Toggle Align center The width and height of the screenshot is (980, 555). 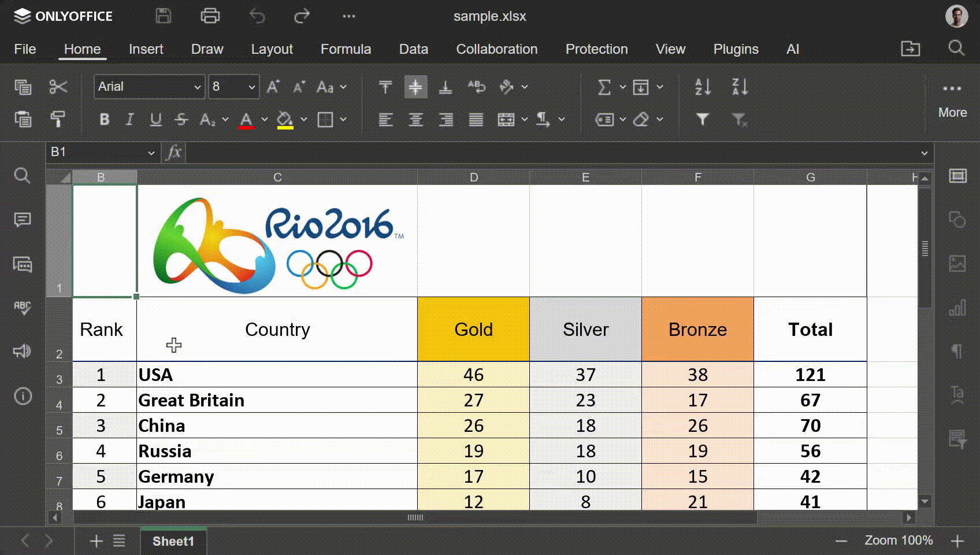pyautogui.click(x=415, y=120)
